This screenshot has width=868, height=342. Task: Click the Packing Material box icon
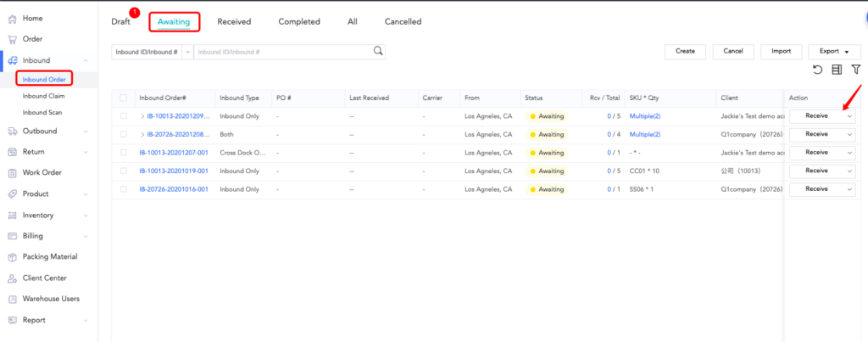coord(12,257)
